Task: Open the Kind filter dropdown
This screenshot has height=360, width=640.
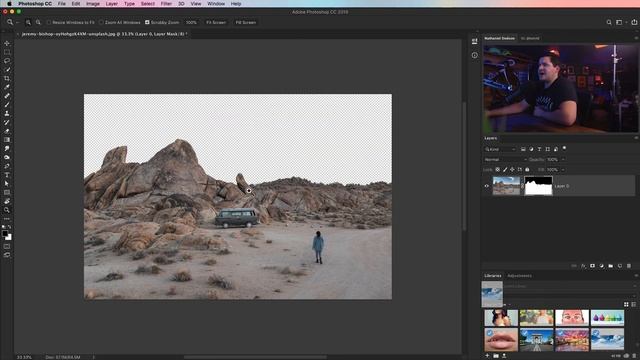Action: (x=500, y=149)
